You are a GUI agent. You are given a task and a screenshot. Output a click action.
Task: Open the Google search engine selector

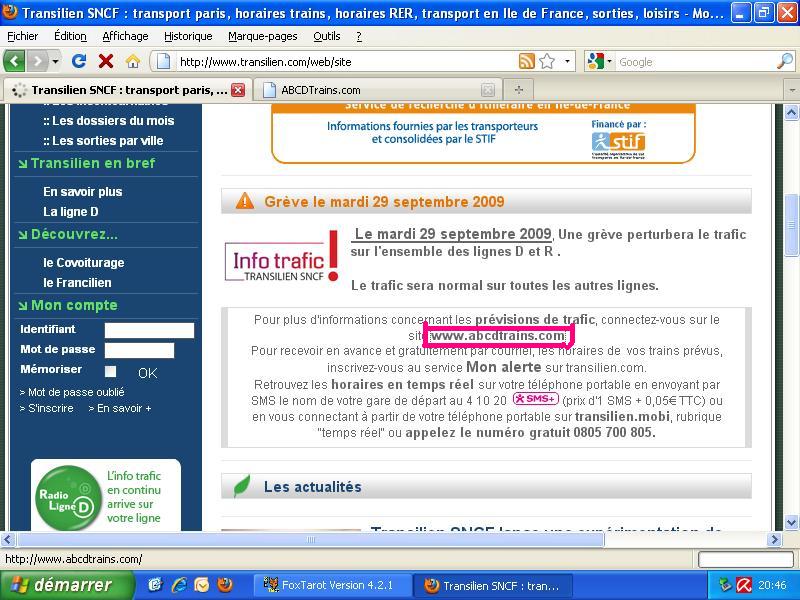click(x=600, y=61)
